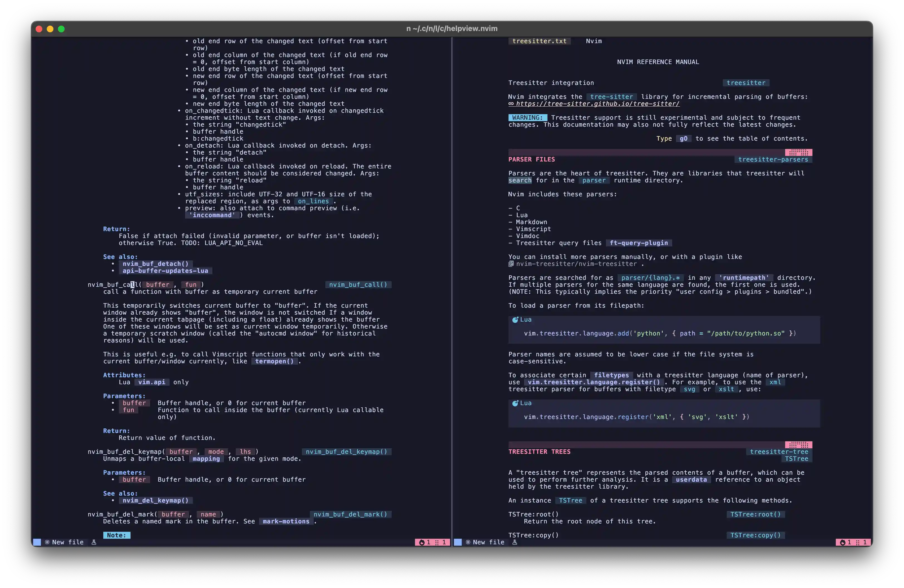Viewport: 904px width, 588px height.
Task: Click the Lua icon above language.add code
Action: pos(515,320)
